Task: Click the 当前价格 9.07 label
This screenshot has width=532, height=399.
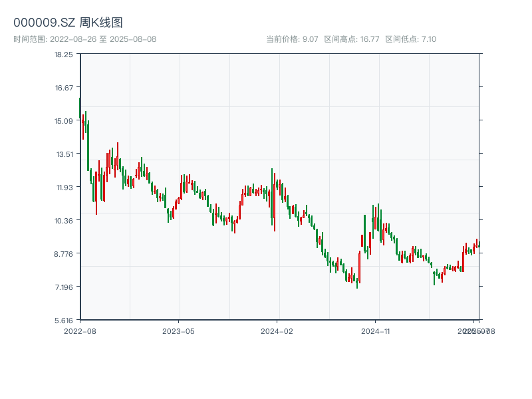Action: pyautogui.click(x=291, y=39)
